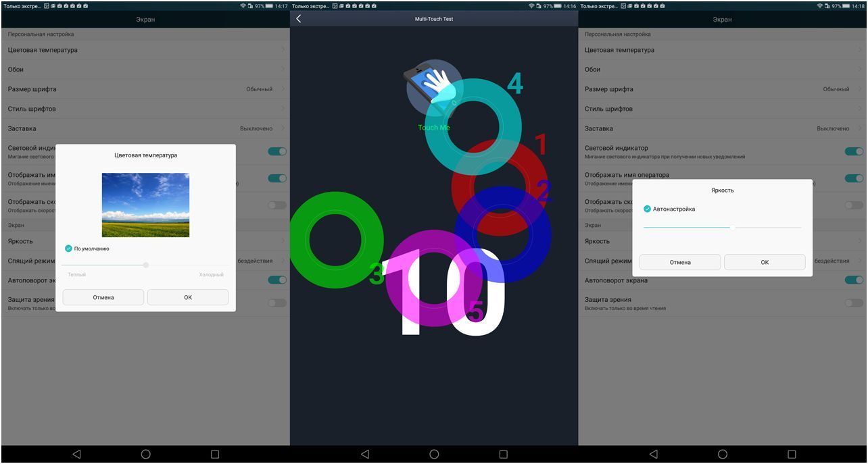Expand Обои chevron on Яркость dialog screen

point(859,70)
